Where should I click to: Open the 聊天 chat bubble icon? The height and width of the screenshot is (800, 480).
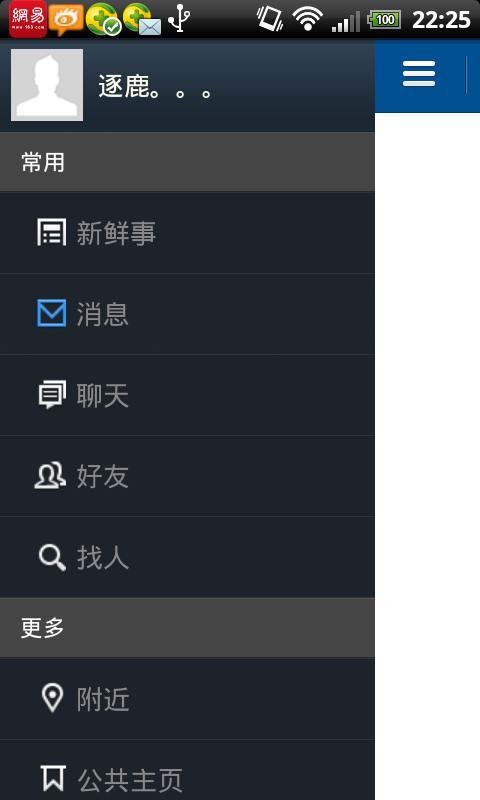[52, 394]
